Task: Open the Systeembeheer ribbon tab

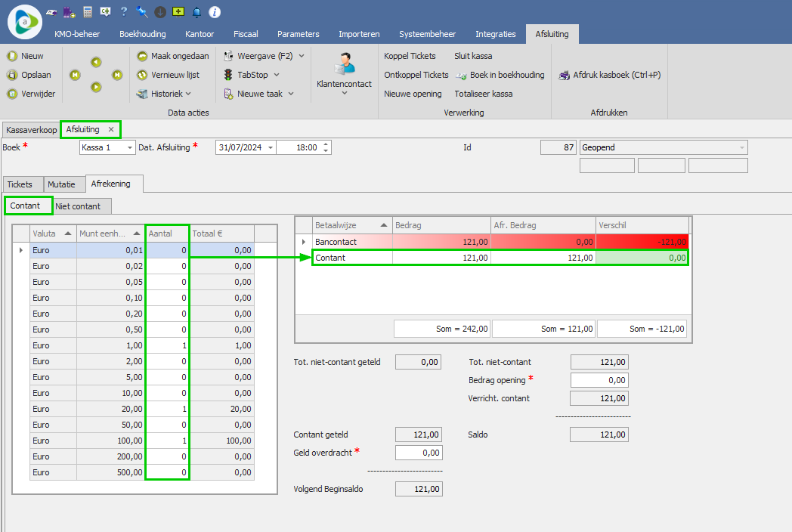Action: (x=427, y=34)
